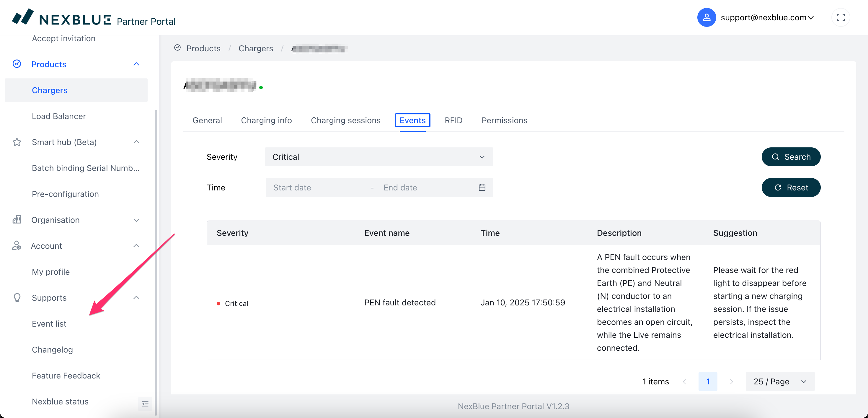Expand the Organisation menu section
Screen dimensions: 868x418
136,220
